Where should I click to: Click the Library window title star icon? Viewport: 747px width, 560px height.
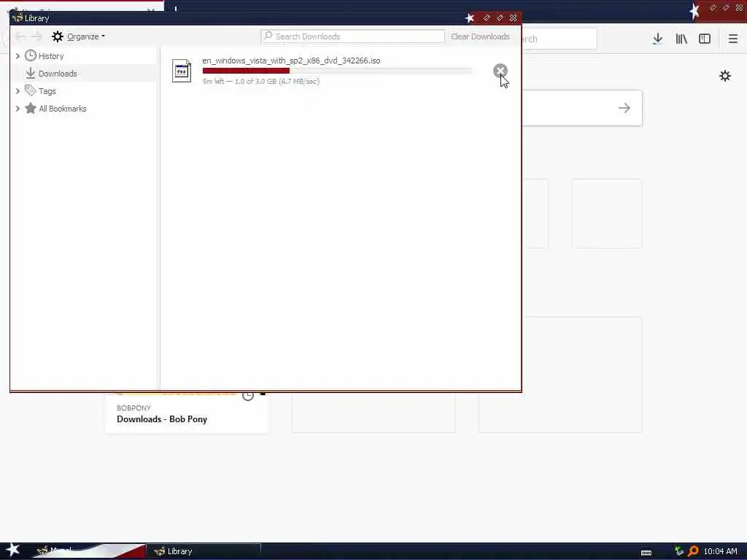click(470, 18)
